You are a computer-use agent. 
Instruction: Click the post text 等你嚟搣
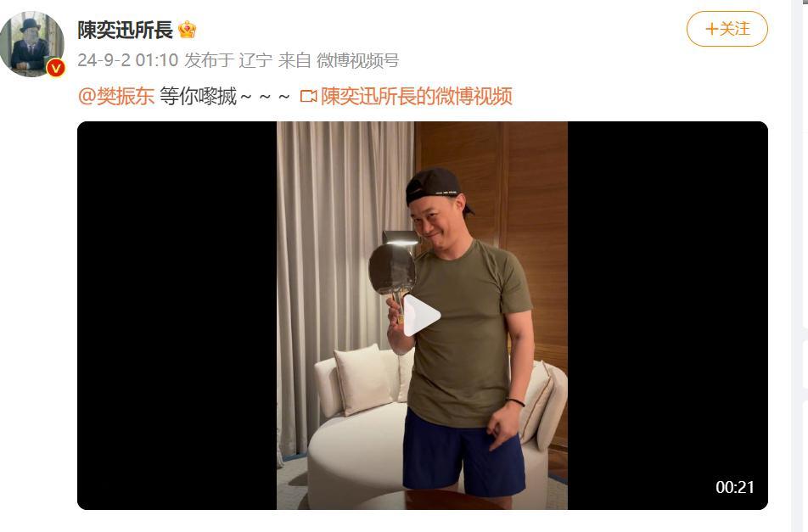click(198, 97)
